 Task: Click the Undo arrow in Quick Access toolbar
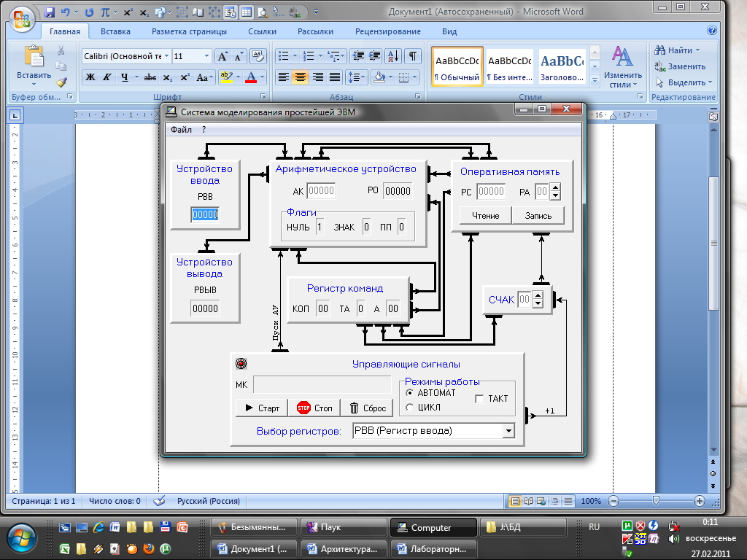pos(66,12)
